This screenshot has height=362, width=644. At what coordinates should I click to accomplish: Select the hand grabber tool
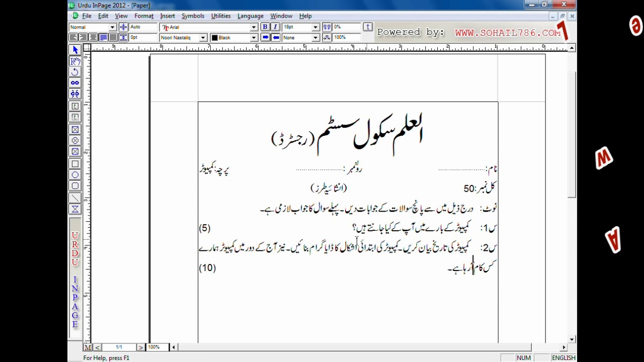[75, 61]
